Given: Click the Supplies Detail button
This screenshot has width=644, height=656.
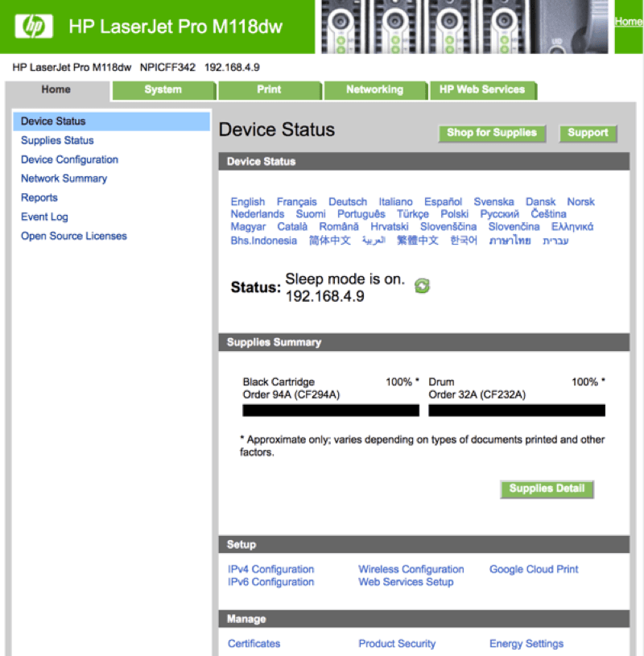Looking at the screenshot, I should (x=547, y=489).
